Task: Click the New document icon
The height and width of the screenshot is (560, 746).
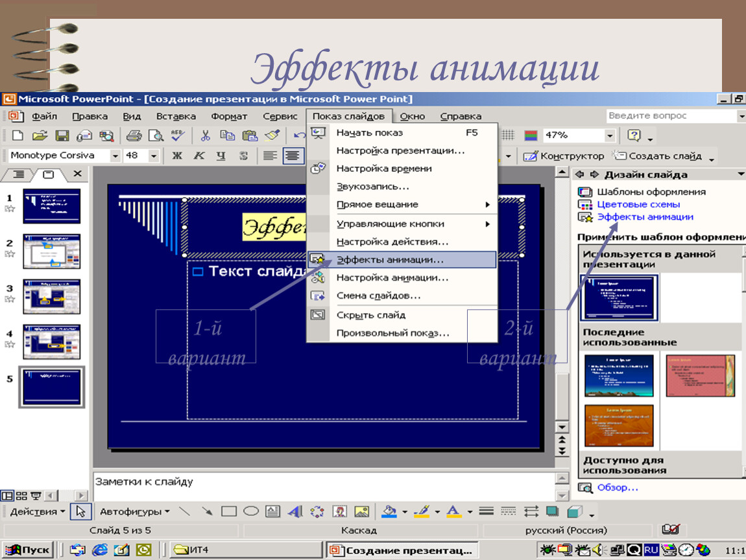Action: pos(18,135)
